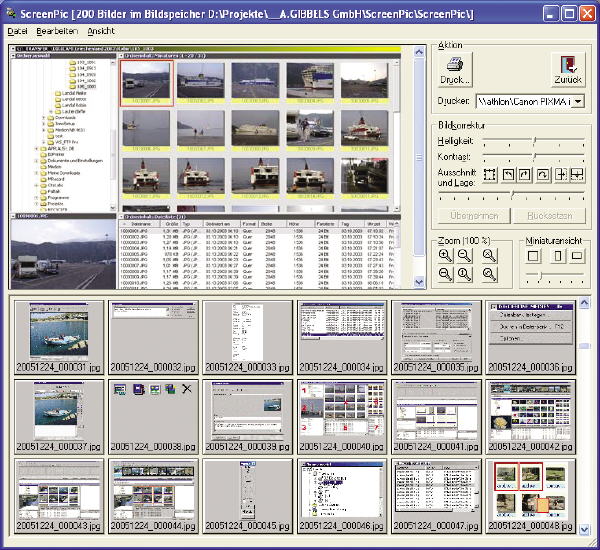Image resolution: width=600 pixels, height=550 pixels.
Task: Click the minus magnifier right of the plus magnifier
Action: click(x=465, y=256)
